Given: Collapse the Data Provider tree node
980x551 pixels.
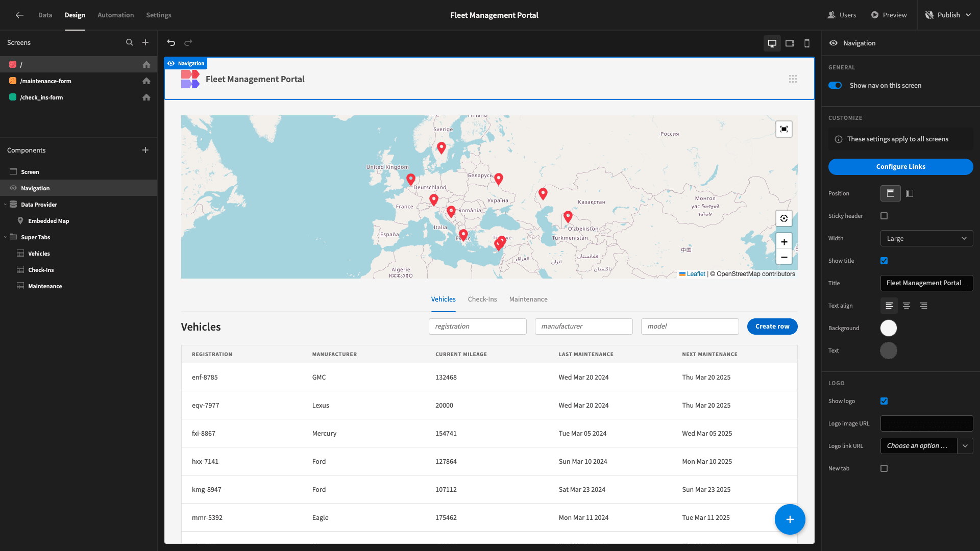Looking at the screenshot, I should [x=5, y=205].
